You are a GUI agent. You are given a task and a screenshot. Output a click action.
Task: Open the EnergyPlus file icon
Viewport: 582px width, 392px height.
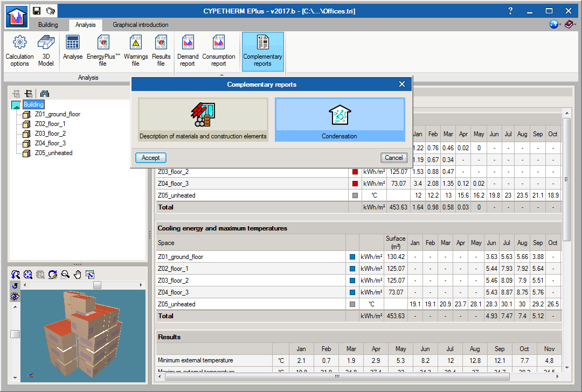pyautogui.click(x=103, y=49)
